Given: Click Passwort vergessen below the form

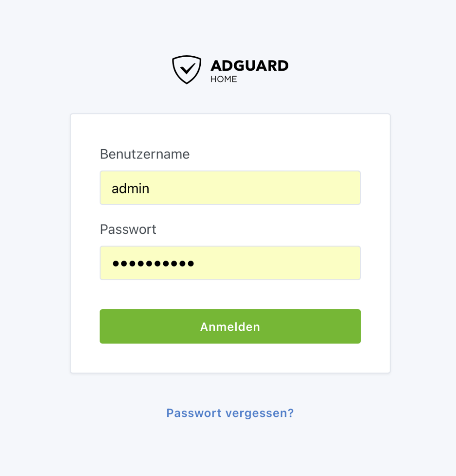Looking at the screenshot, I should click(230, 413).
